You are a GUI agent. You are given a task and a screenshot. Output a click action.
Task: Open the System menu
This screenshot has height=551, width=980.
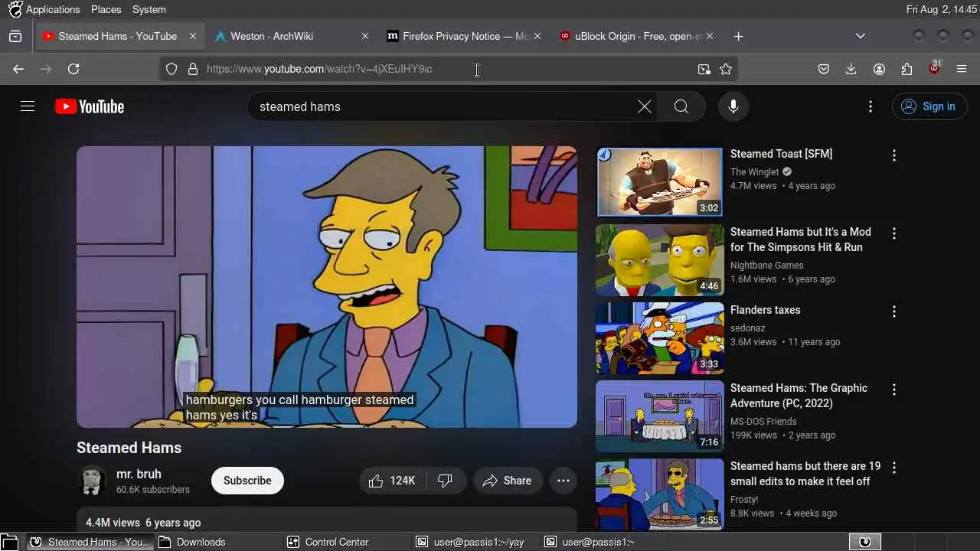[149, 9]
